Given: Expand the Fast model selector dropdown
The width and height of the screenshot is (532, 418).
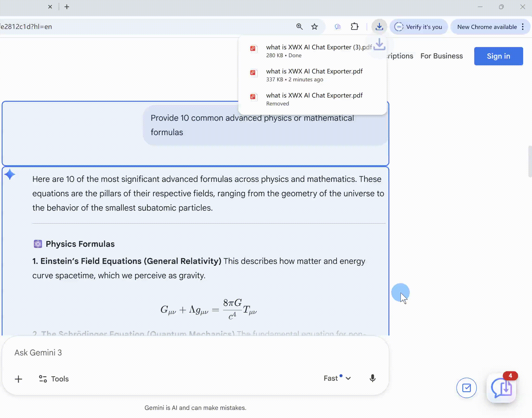Looking at the screenshot, I should pyautogui.click(x=337, y=378).
